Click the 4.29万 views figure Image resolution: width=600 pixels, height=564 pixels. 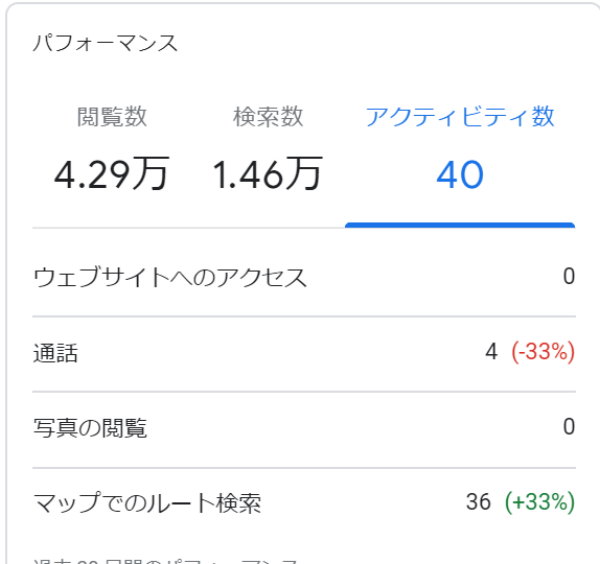[112, 175]
